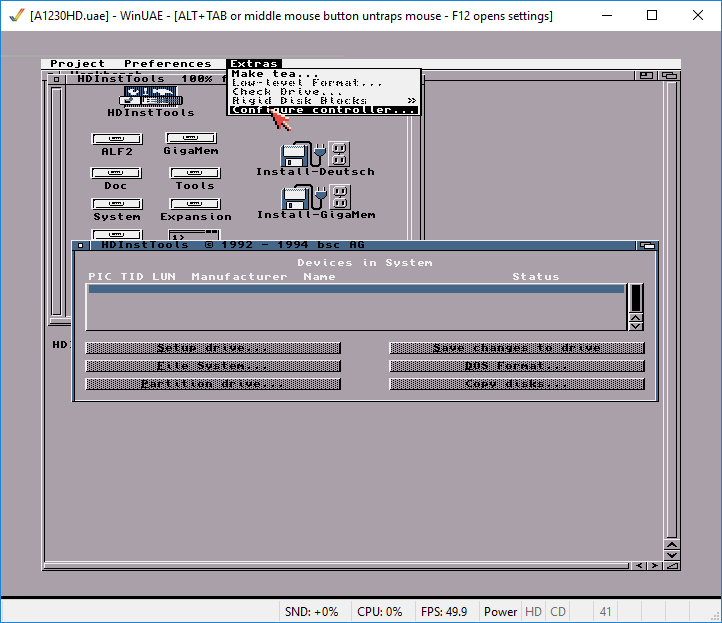Click the Workbench window sizing gadget
Viewport: 722px width, 623px height.
pos(672,566)
